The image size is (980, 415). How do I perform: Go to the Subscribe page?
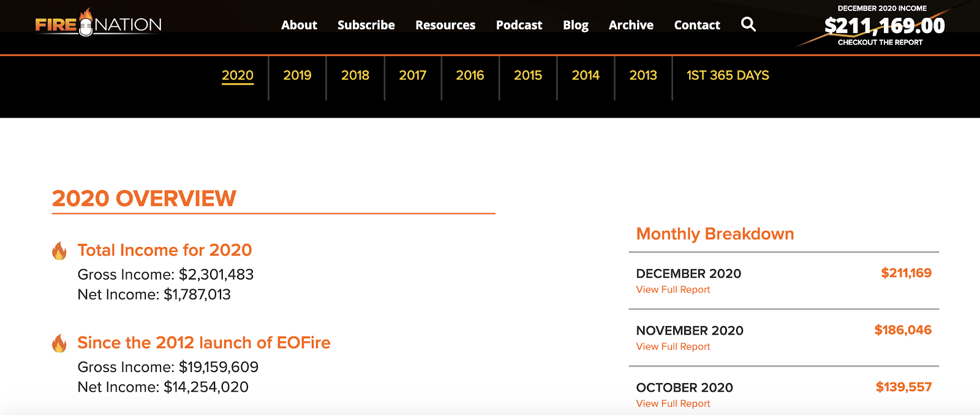(x=366, y=25)
